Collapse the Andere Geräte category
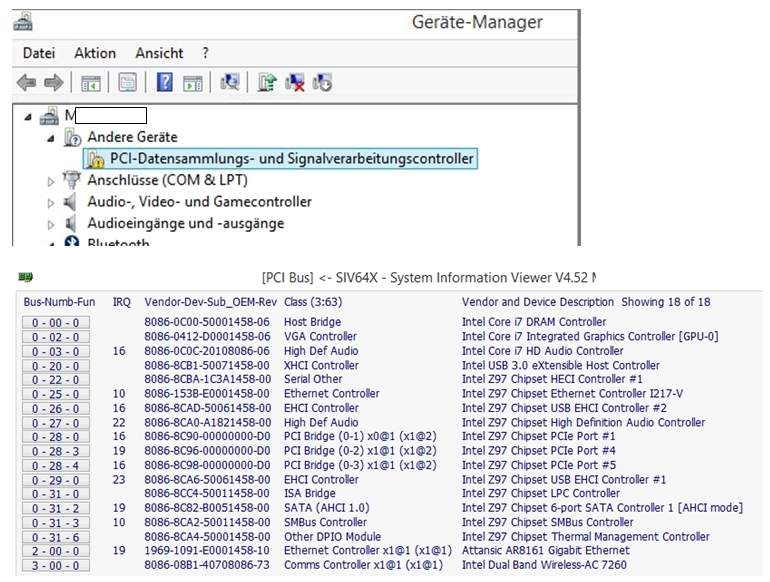 pyautogui.click(x=51, y=139)
